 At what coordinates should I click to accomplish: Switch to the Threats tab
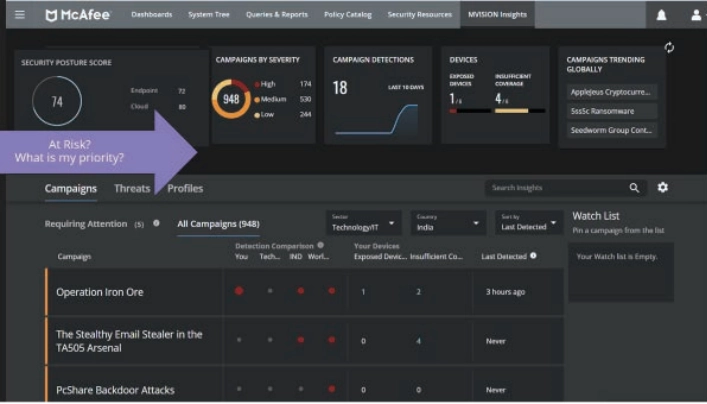pyautogui.click(x=132, y=188)
